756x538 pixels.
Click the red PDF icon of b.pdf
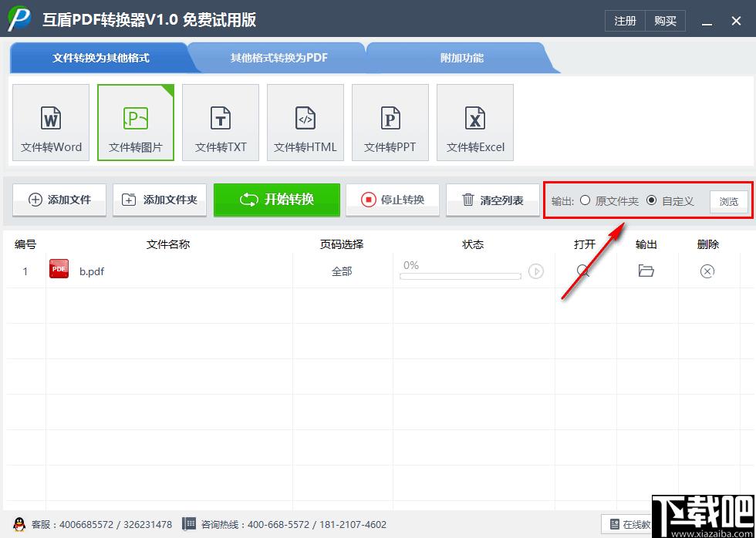pyautogui.click(x=59, y=269)
